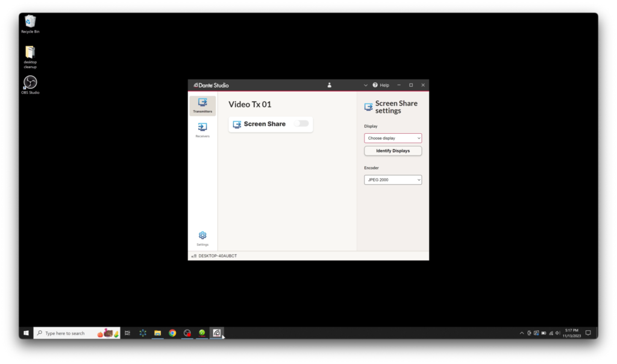617x364 pixels.
Task: Click the Dante Studio taskbar icon
Action: click(217, 333)
